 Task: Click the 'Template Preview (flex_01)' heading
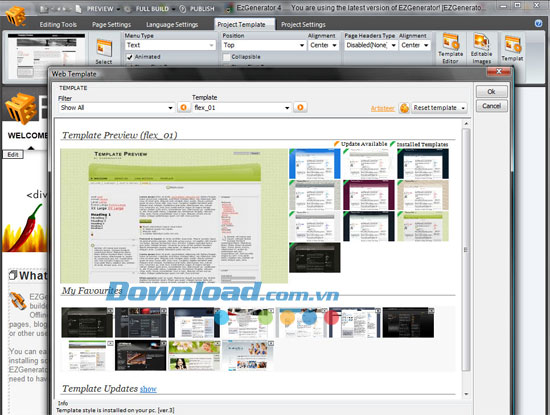pos(120,135)
